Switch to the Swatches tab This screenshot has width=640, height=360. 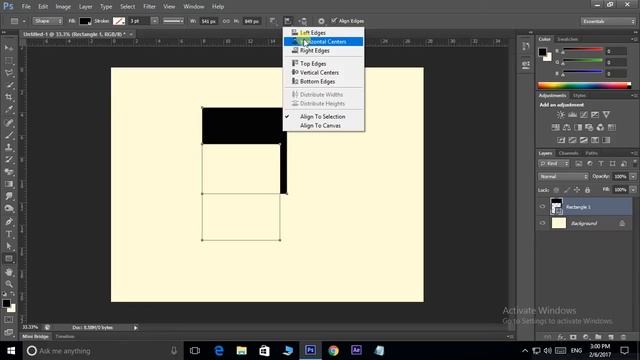click(x=568, y=39)
